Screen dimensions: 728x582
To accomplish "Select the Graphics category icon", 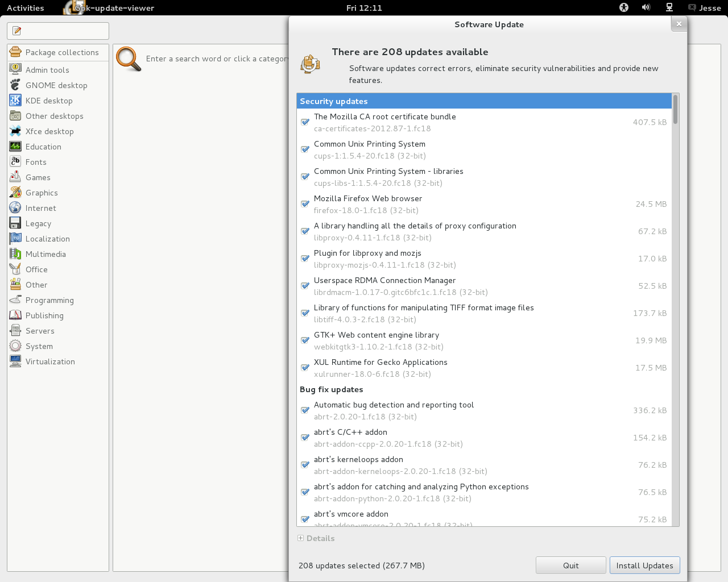I will [x=15, y=192].
